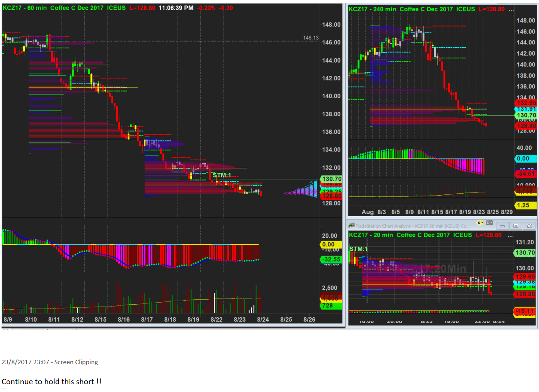Click the "23/8/2017 23:07 - Screen Clipping" caption
Screen dimensions: 539x392
pos(50,362)
